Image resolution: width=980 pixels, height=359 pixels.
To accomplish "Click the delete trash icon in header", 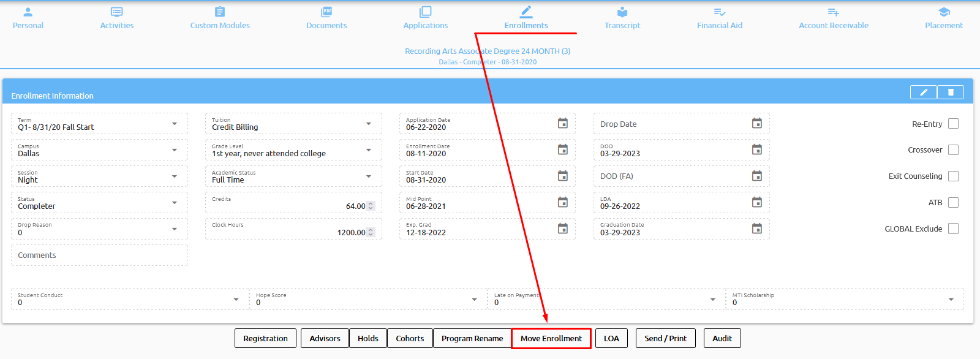I will 951,93.
